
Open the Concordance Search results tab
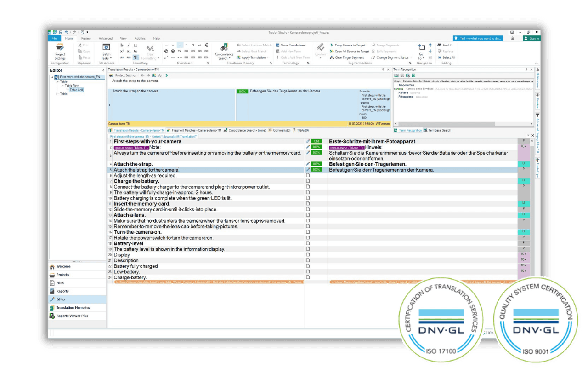point(245,130)
